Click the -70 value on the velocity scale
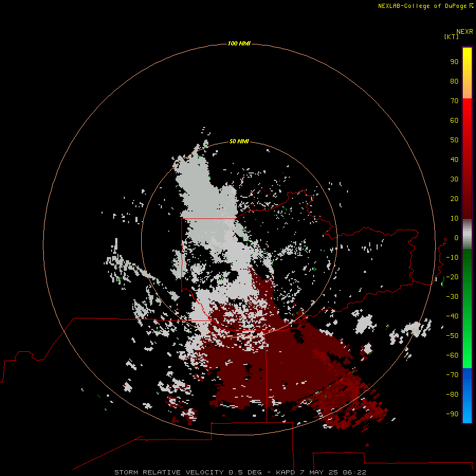 pos(452,375)
